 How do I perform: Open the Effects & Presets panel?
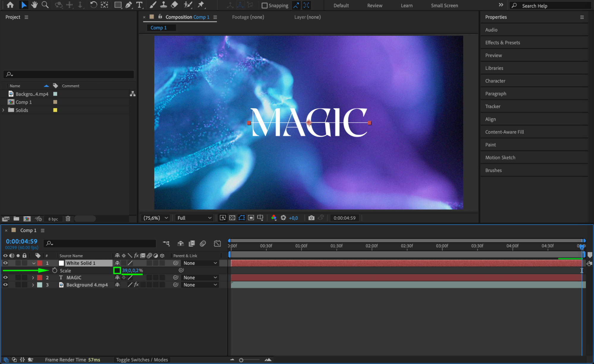[502, 42]
